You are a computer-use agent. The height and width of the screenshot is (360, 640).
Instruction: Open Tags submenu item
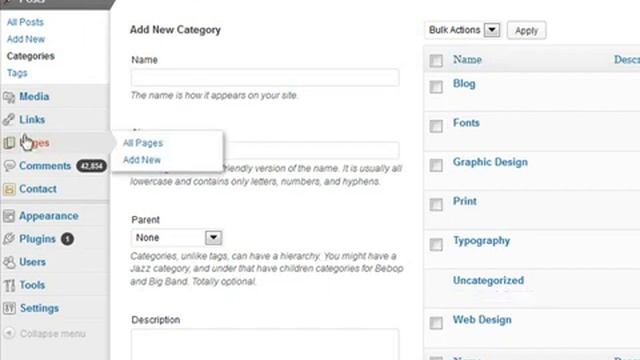17,73
